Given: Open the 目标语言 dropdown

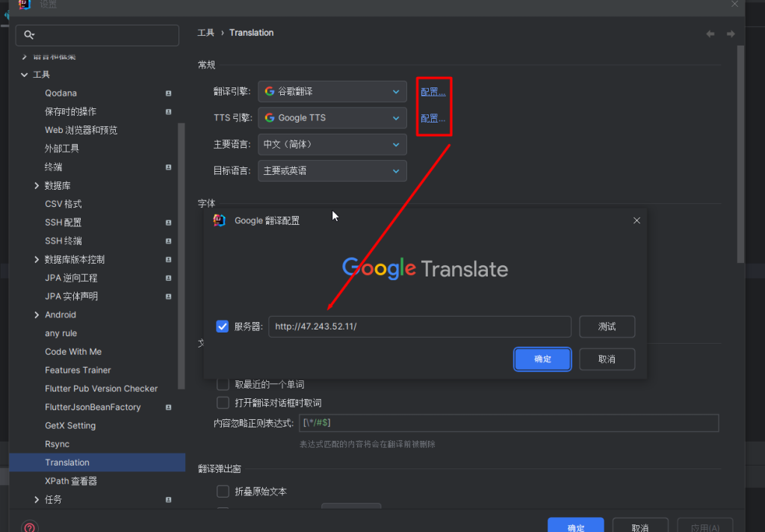Looking at the screenshot, I should tap(332, 170).
